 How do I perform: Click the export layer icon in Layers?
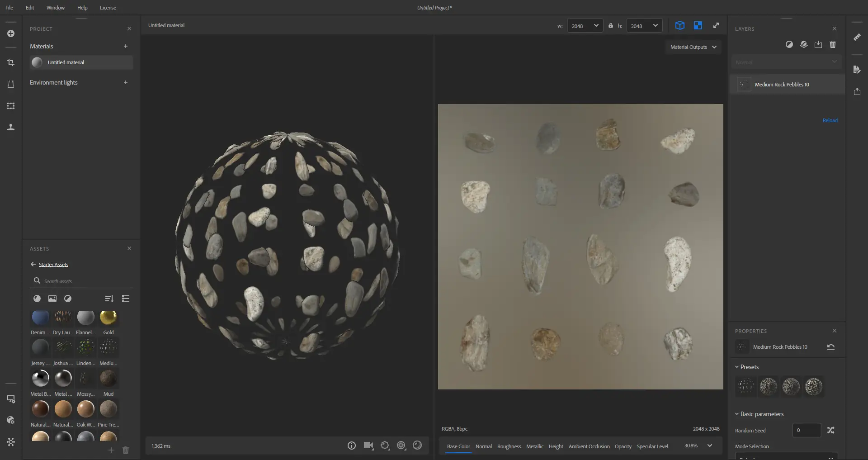click(818, 44)
